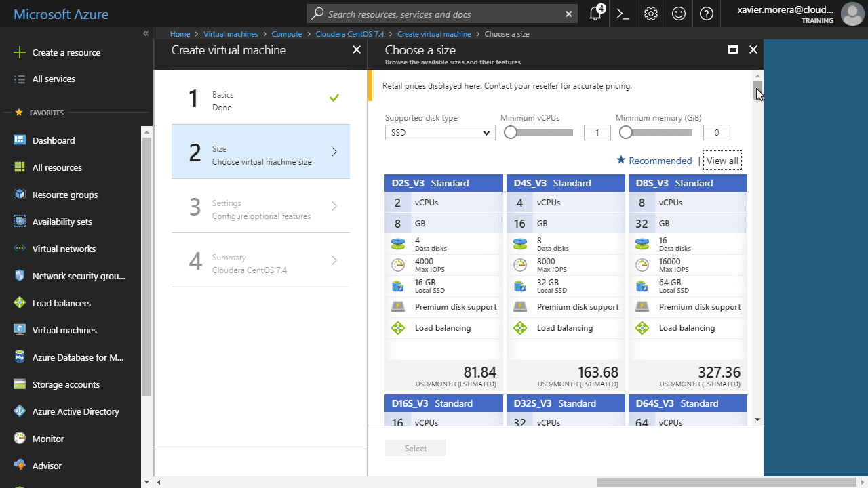Select the D4S_V3 Standard size card header

566,183
